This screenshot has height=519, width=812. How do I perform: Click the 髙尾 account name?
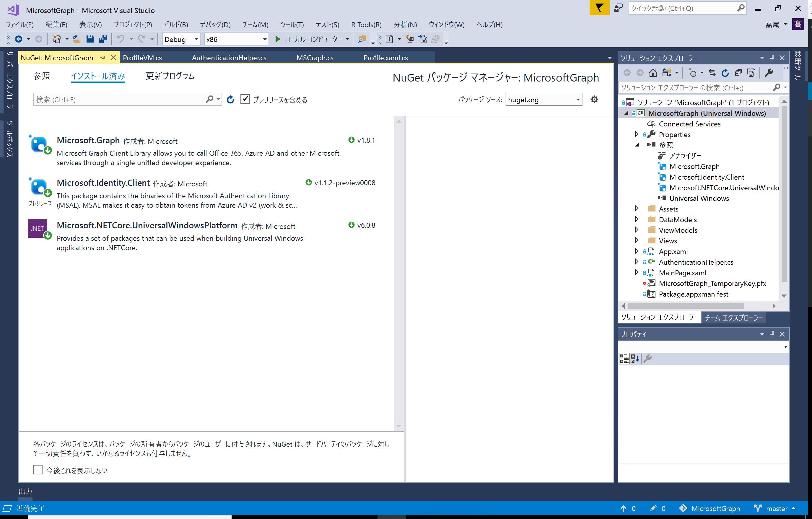772,25
